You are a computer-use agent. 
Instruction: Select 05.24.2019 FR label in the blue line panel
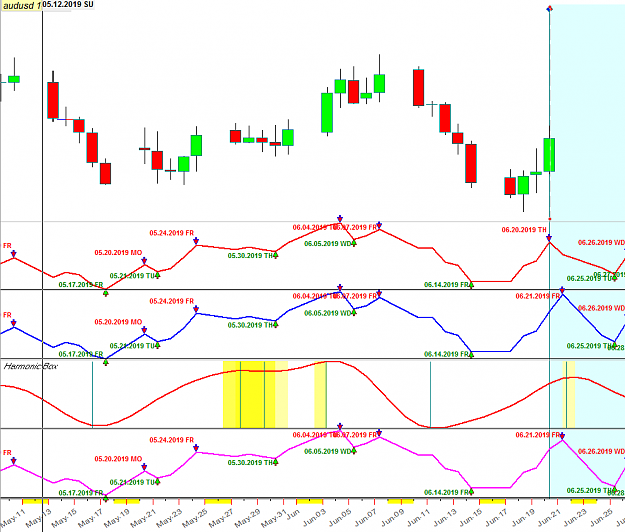[171, 301]
